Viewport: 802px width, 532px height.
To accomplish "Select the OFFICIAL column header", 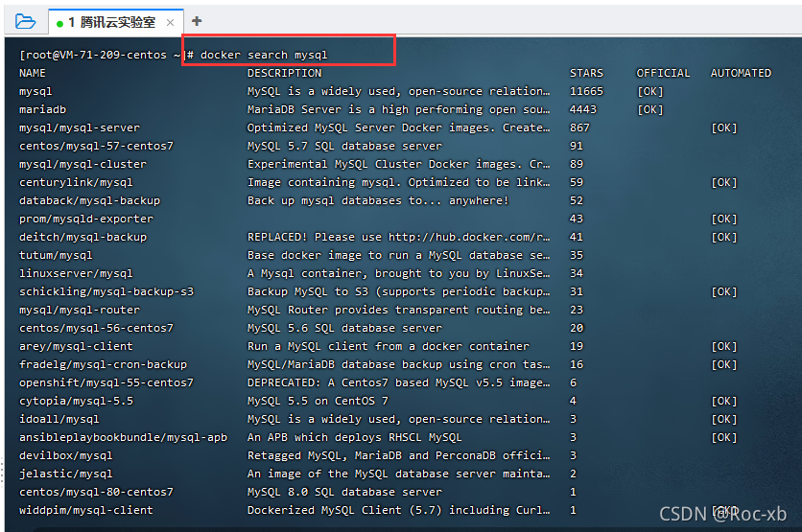I will pyautogui.click(x=664, y=73).
